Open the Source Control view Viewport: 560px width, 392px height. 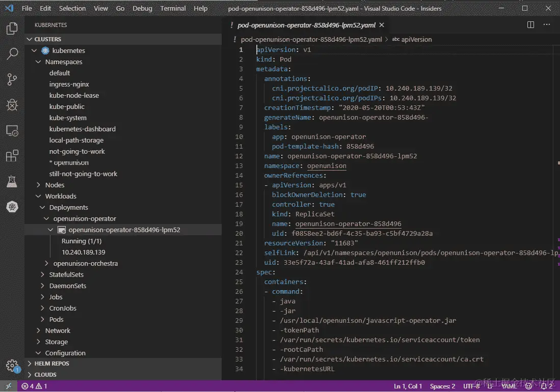(x=12, y=79)
